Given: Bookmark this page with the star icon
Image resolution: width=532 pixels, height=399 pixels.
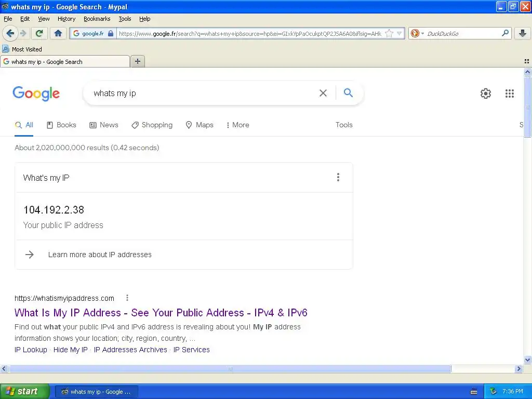Looking at the screenshot, I should tap(389, 33).
